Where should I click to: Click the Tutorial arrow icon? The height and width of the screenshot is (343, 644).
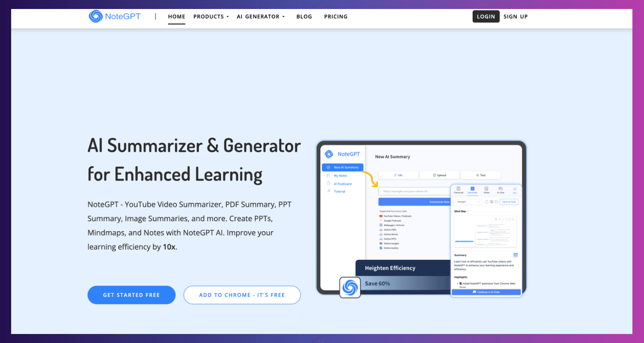tap(328, 191)
